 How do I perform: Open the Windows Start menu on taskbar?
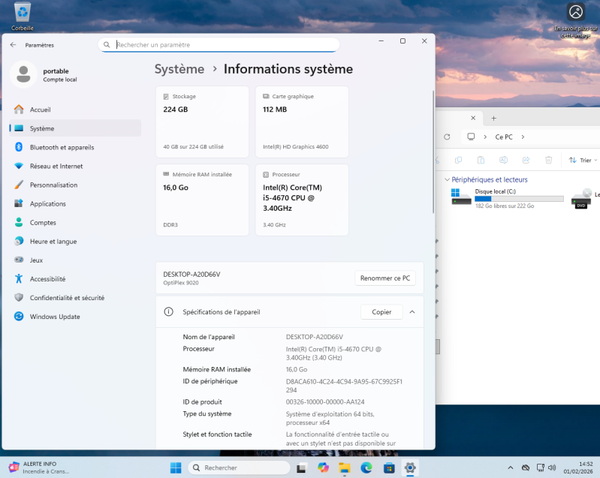(176, 468)
